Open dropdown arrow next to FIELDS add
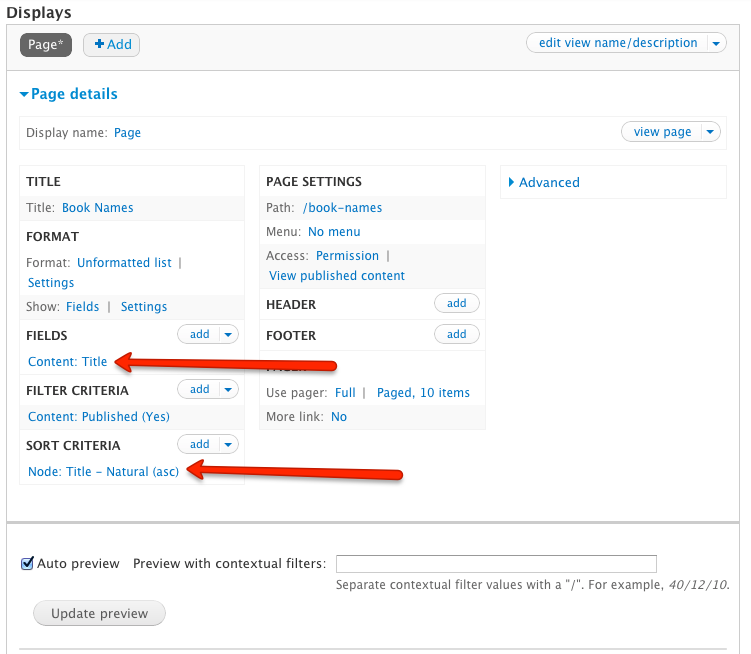The height and width of the screenshot is (654, 751). pyautogui.click(x=228, y=334)
